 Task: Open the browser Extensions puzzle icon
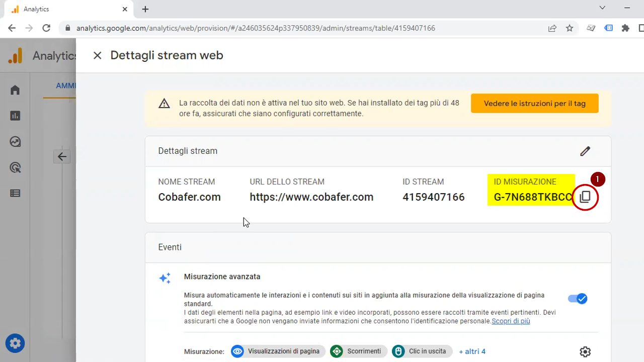[x=625, y=28]
